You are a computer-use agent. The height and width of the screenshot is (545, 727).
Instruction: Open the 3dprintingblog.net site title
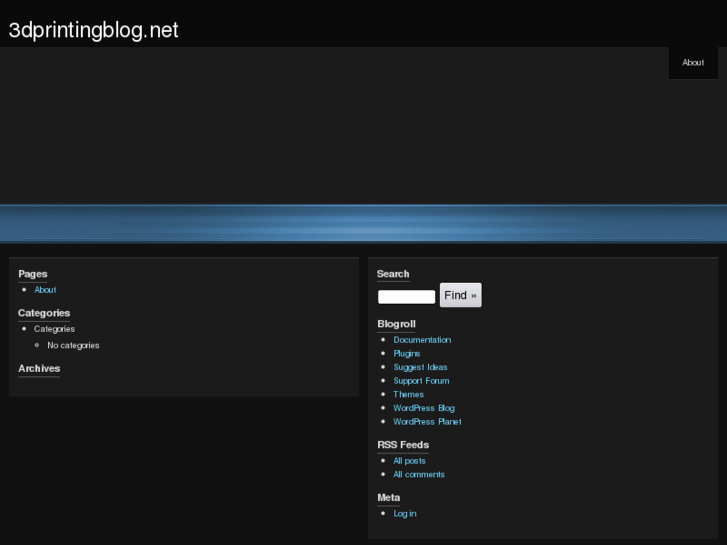[x=93, y=31]
